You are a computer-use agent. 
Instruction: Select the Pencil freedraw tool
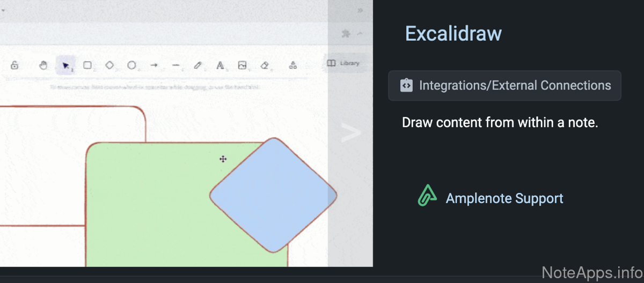(197, 65)
